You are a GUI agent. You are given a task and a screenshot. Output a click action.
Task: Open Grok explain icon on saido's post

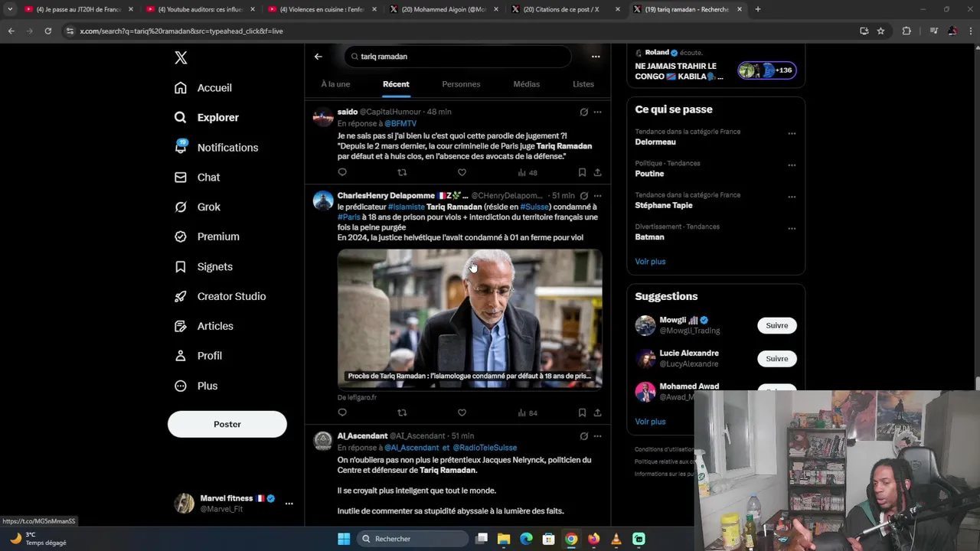(583, 112)
